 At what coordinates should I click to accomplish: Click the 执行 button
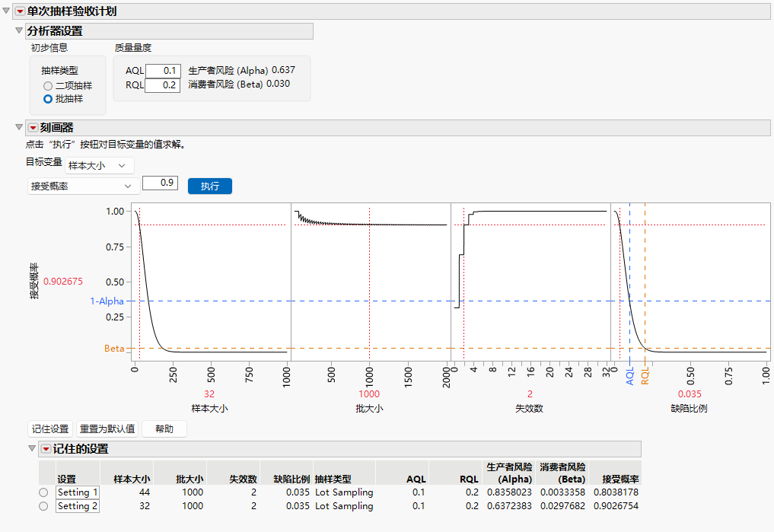pos(210,186)
